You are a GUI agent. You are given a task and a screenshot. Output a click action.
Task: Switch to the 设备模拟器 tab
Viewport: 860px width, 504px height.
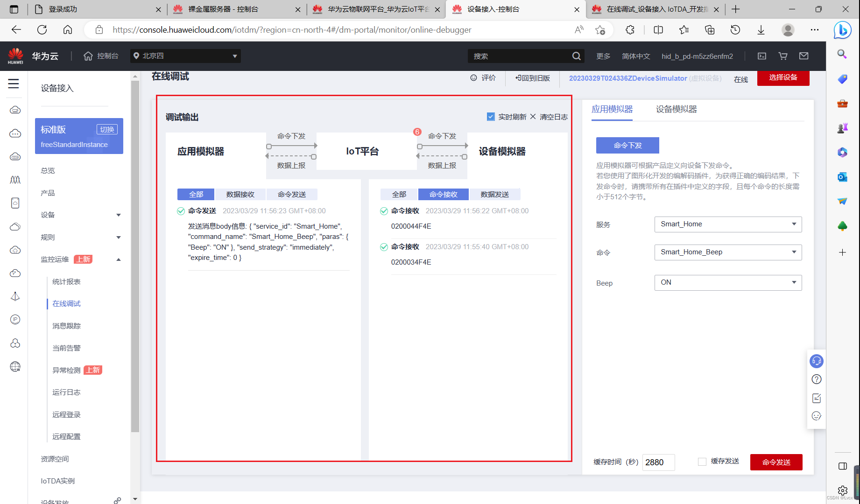coord(676,109)
